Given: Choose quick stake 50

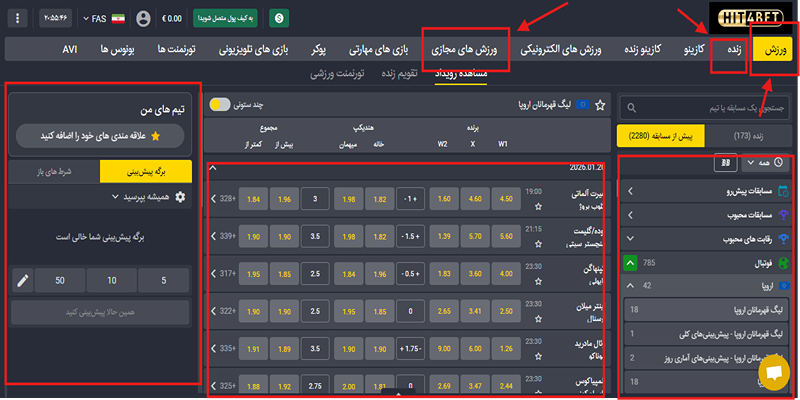Looking at the screenshot, I should pos(60,280).
